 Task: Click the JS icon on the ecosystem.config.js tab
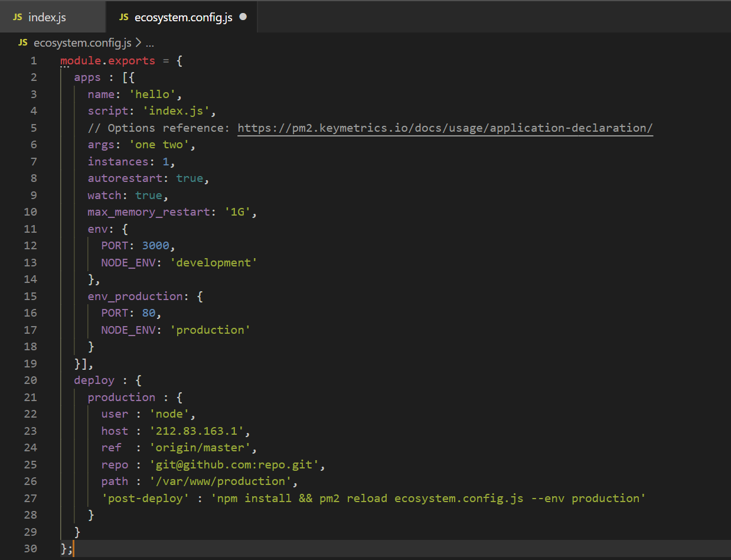[123, 17]
